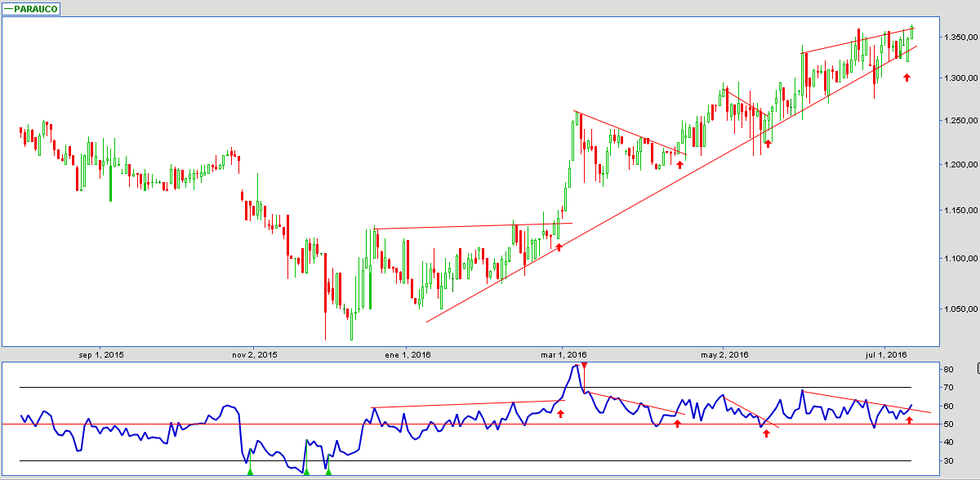Click the red arrow on the price trendline before March
This screenshot has width=980, height=480.
point(559,246)
